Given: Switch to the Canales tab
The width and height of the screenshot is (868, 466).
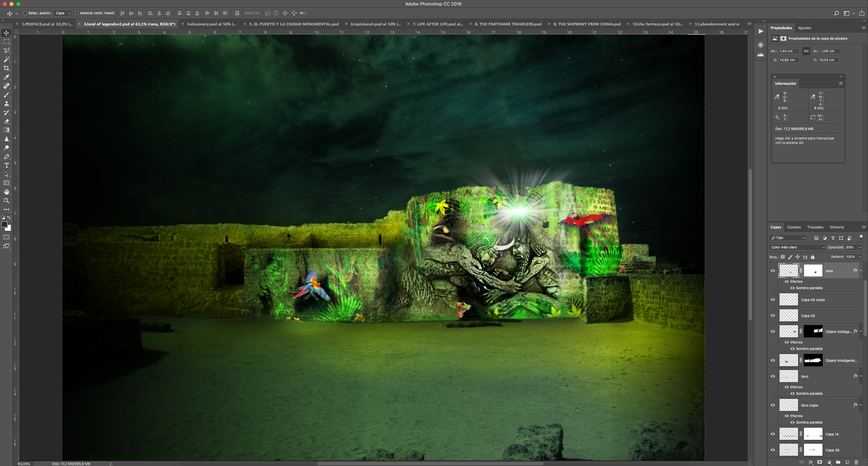Looking at the screenshot, I should (x=794, y=227).
